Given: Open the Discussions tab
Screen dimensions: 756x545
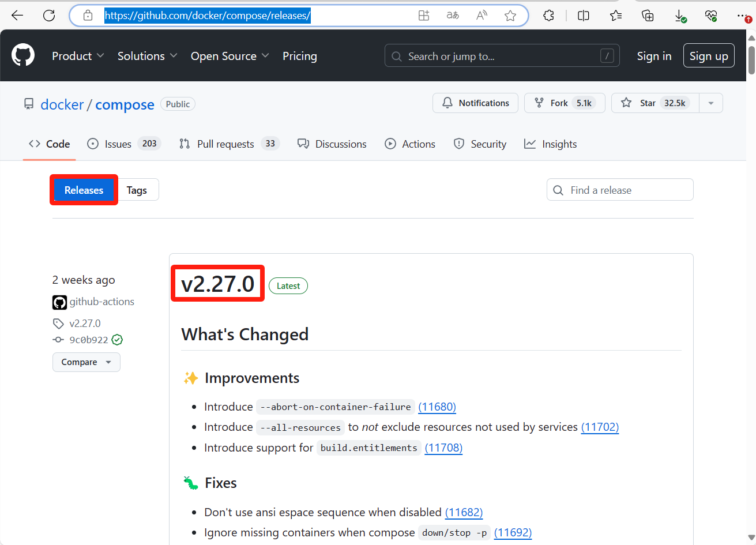Looking at the screenshot, I should pos(332,144).
